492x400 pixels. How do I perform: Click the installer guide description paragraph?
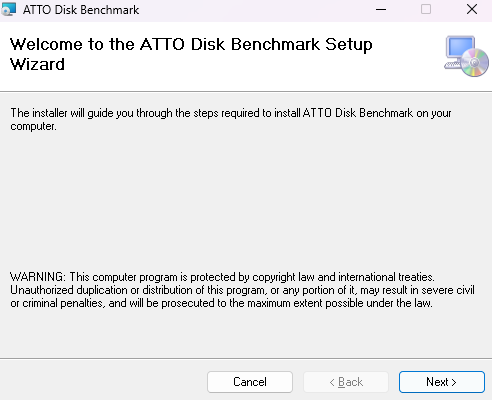coord(231,119)
